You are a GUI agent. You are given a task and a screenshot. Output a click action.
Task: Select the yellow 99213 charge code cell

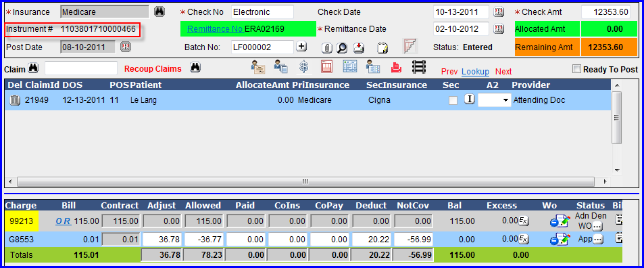pyautogui.click(x=22, y=221)
